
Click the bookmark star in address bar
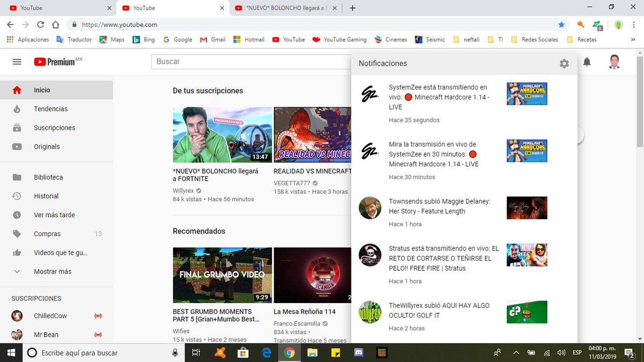pos(561,25)
